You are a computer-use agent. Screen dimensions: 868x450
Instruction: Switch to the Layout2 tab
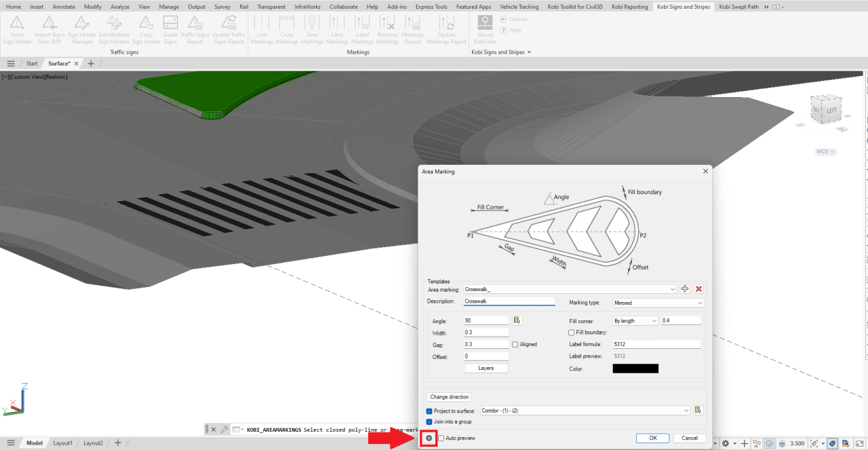click(93, 443)
